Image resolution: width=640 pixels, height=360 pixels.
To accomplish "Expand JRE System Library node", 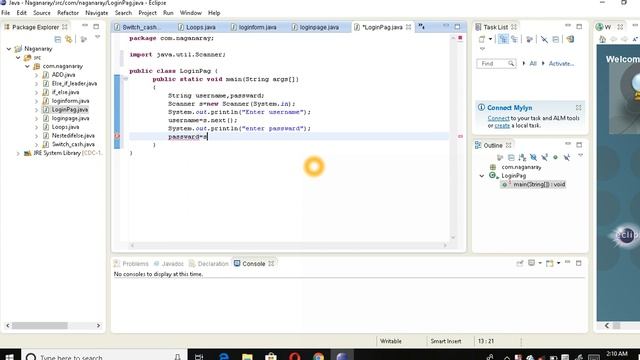I will 18,153.
